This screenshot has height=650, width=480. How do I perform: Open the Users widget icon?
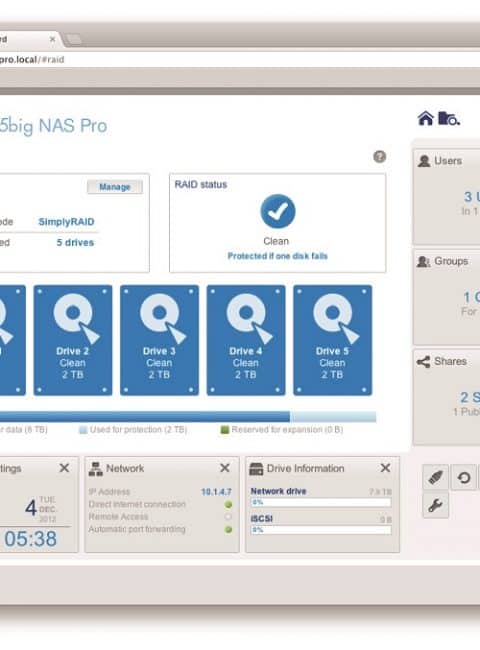424,161
